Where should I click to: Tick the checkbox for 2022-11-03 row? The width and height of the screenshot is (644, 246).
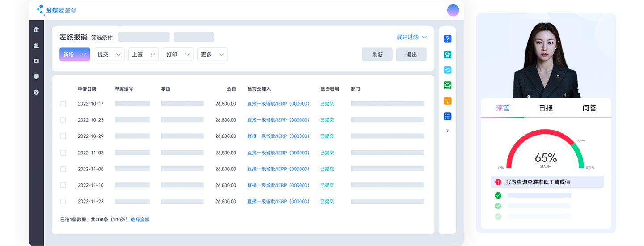[63, 153]
